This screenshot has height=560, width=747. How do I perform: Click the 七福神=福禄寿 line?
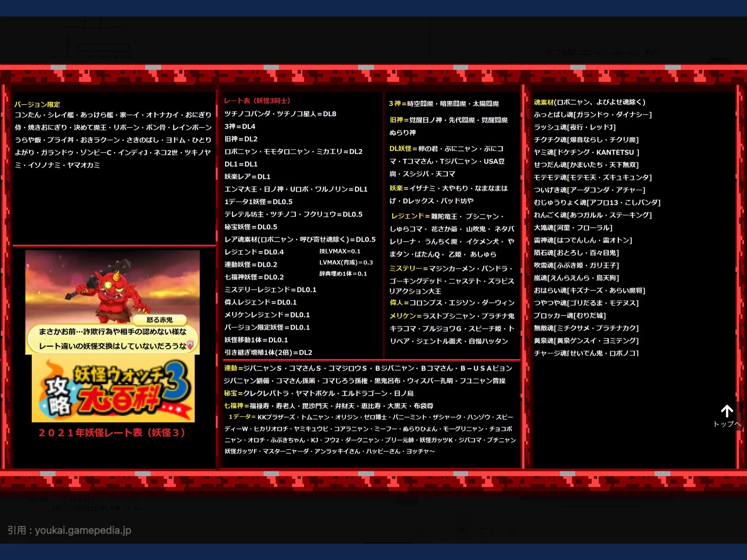click(329, 406)
